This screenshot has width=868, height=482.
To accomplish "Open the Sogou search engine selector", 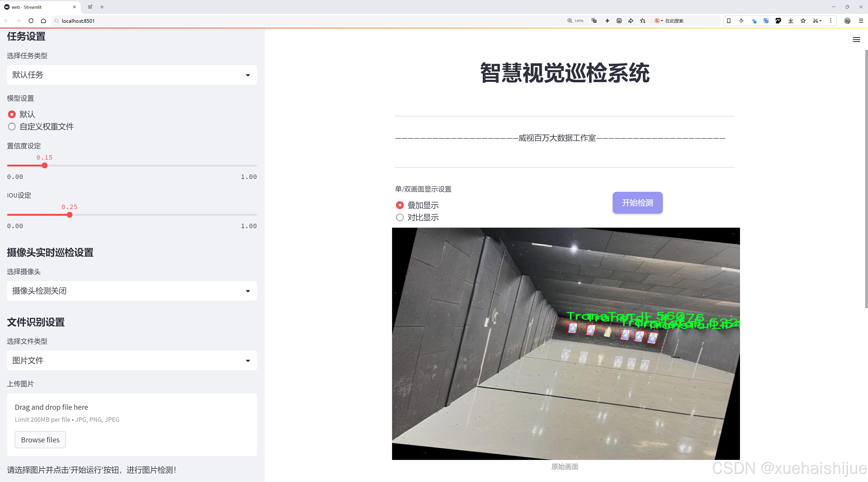I will pos(658,20).
